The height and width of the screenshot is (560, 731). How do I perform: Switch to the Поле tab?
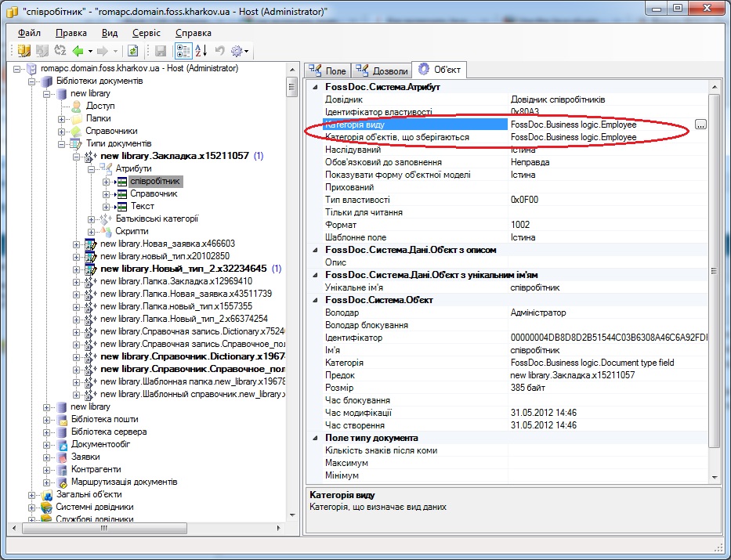[x=327, y=70]
